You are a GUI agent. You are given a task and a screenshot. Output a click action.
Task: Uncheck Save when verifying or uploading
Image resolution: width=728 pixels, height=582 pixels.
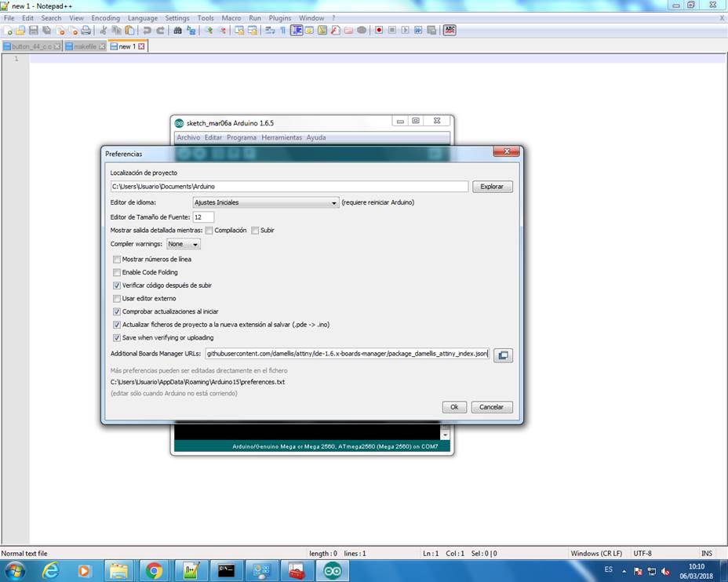[x=117, y=338]
